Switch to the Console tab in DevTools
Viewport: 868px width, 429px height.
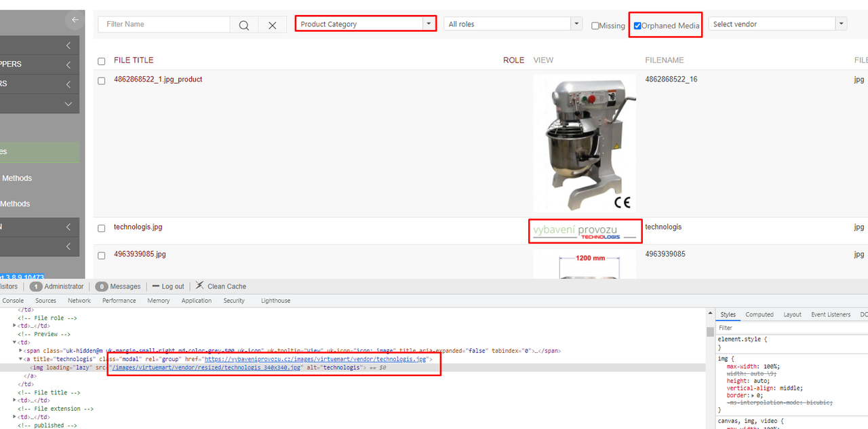[14, 301]
